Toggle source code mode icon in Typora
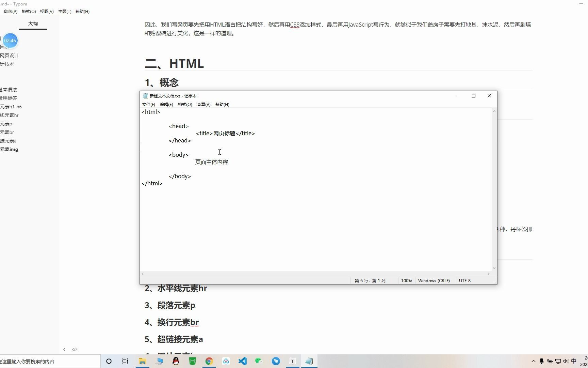588x368 pixels. [75, 349]
